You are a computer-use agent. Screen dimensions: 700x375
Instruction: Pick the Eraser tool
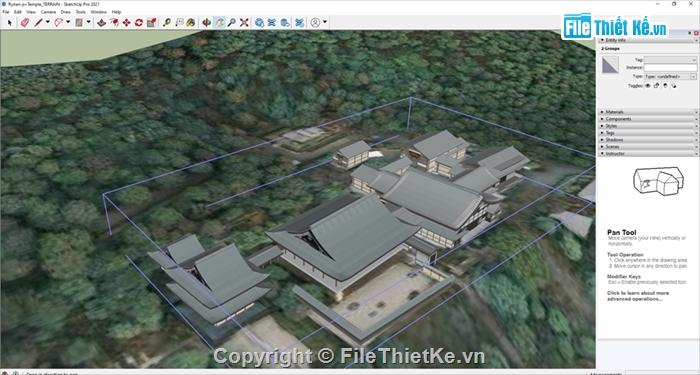[25, 22]
